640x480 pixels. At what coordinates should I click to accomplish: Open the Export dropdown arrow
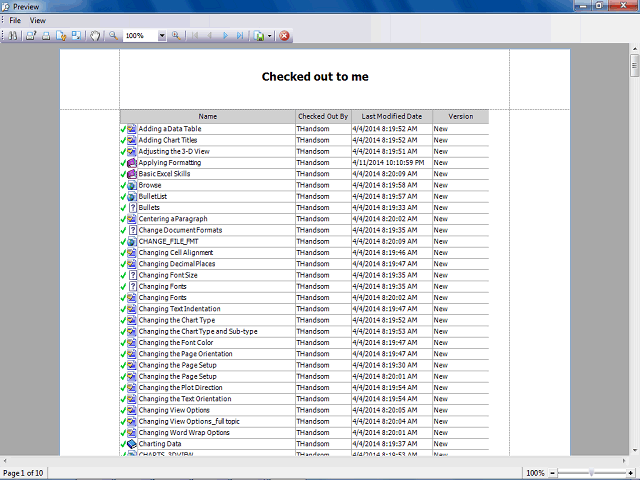270,36
